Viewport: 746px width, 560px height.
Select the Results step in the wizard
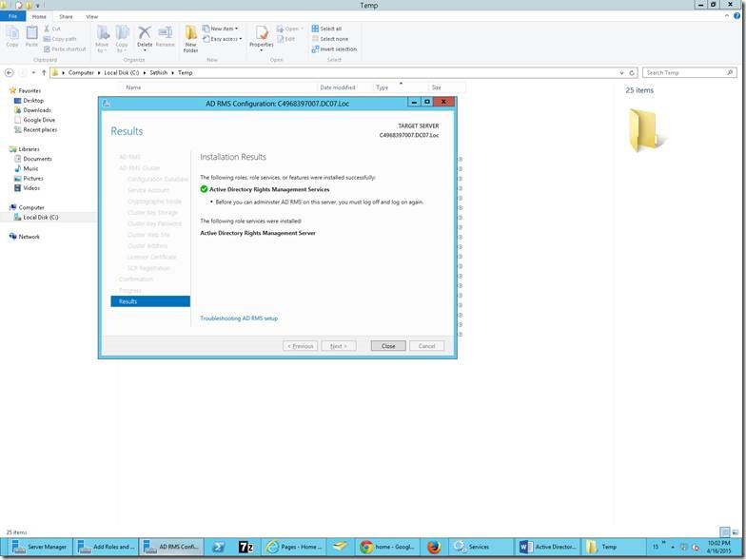(x=150, y=301)
